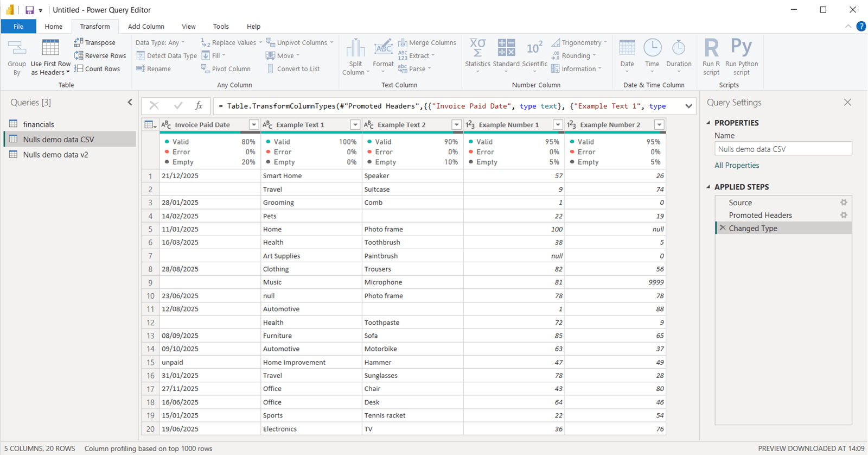Viewport: 868px width, 455px height.
Task: Click the Split Column icon
Action: [x=356, y=48]
